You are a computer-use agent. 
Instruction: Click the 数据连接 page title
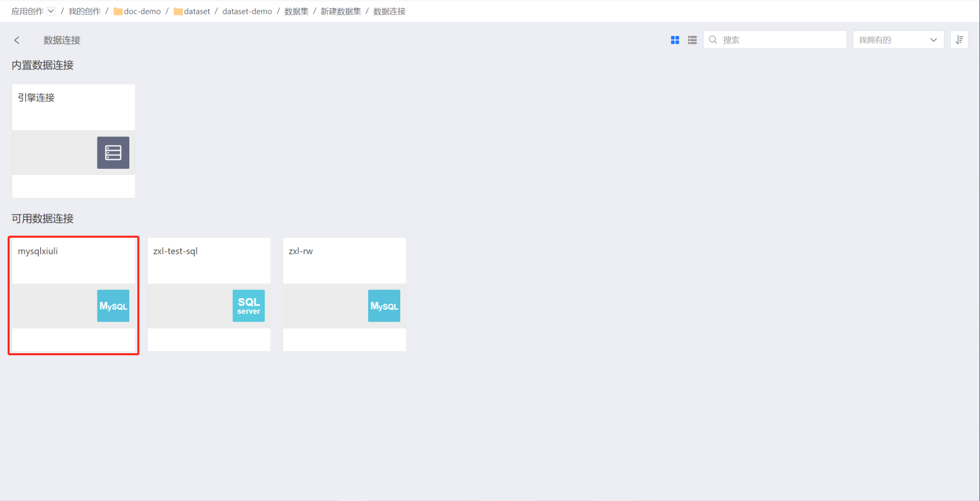[62, 40]
